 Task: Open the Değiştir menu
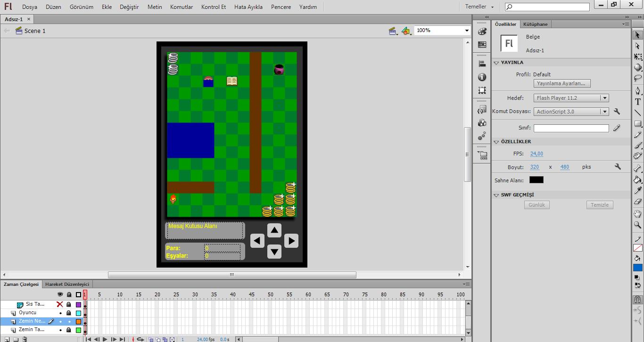point(129,7)
